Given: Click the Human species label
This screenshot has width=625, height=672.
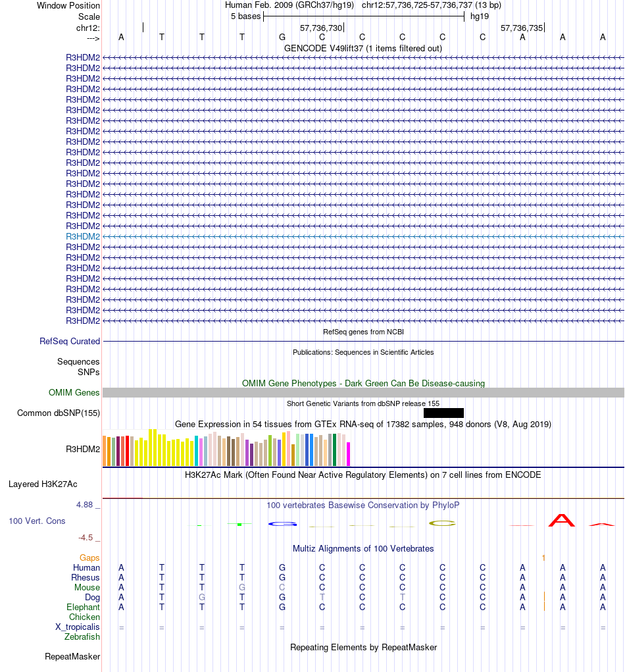Looking at the screenshot, I should (86, 567).
